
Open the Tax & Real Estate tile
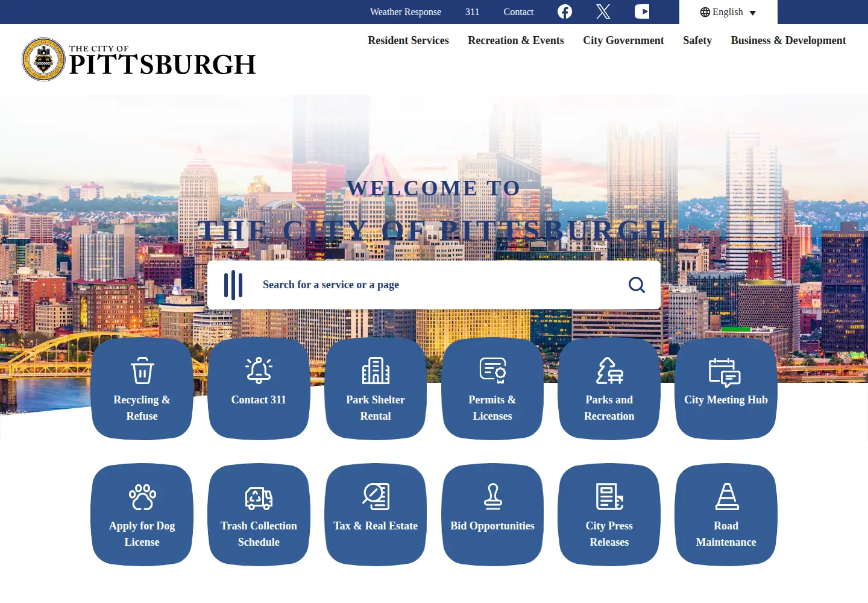coord(376,514)
